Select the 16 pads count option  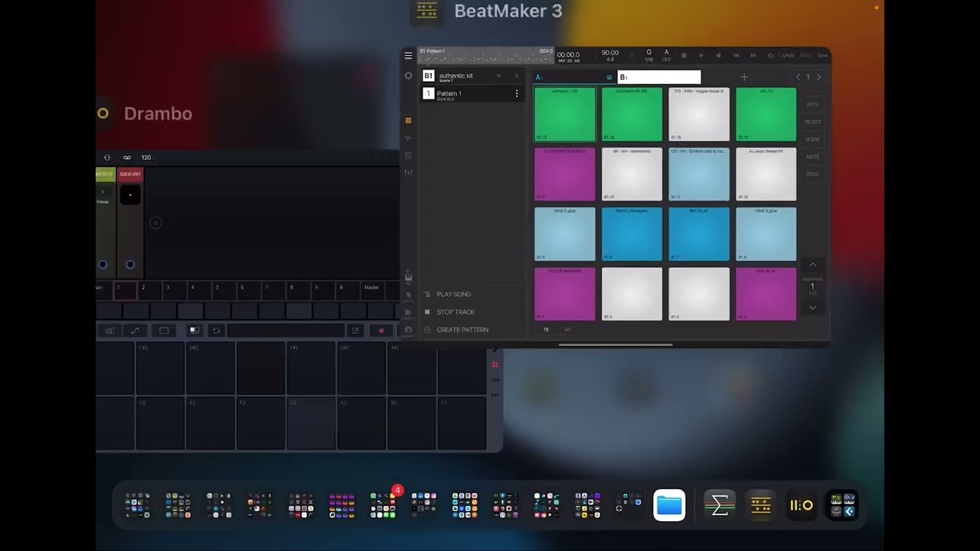pos(546,330)
